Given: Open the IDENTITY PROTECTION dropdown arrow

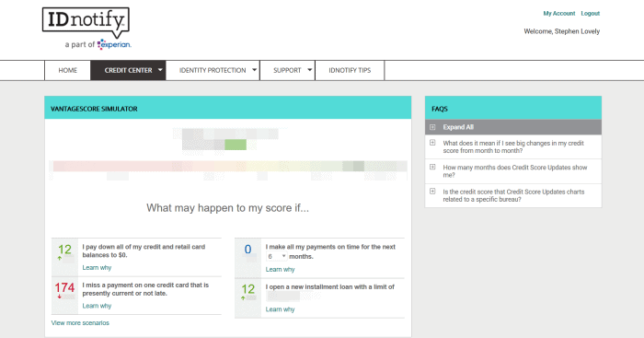Looking at the screenshot, I should point(254,70).
